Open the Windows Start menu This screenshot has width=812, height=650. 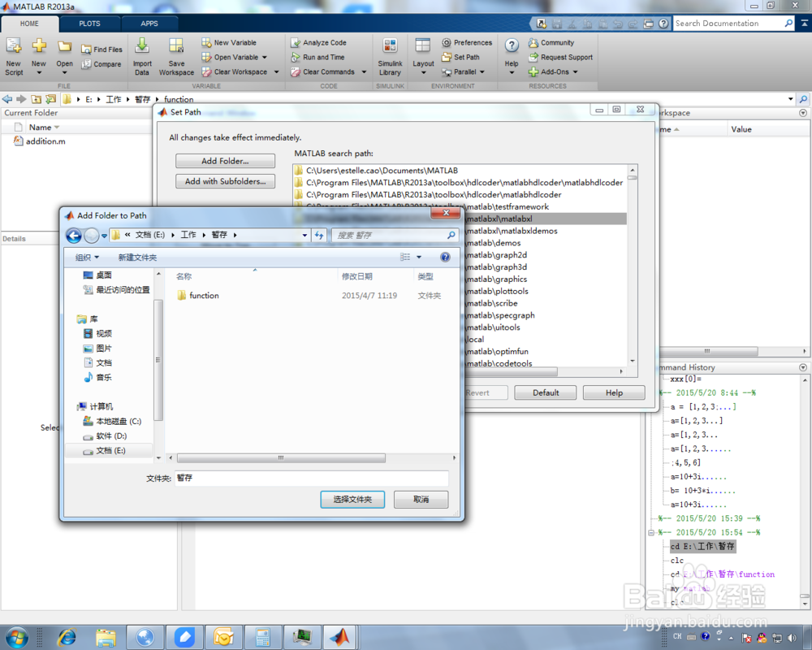point(16,637)
